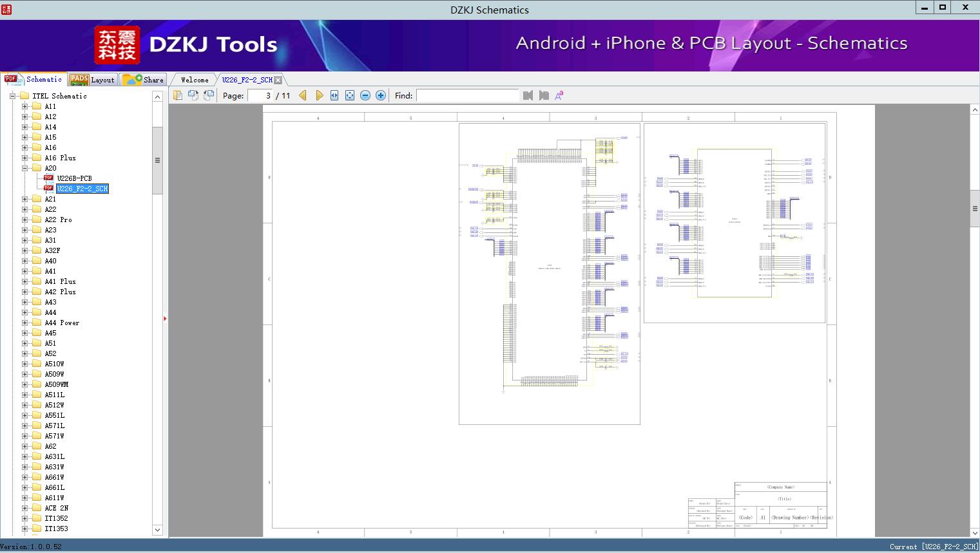The height and width of the screenshot is (553, 980).
Task: Expand the A16 Plus folder
Action: point(24,158)
